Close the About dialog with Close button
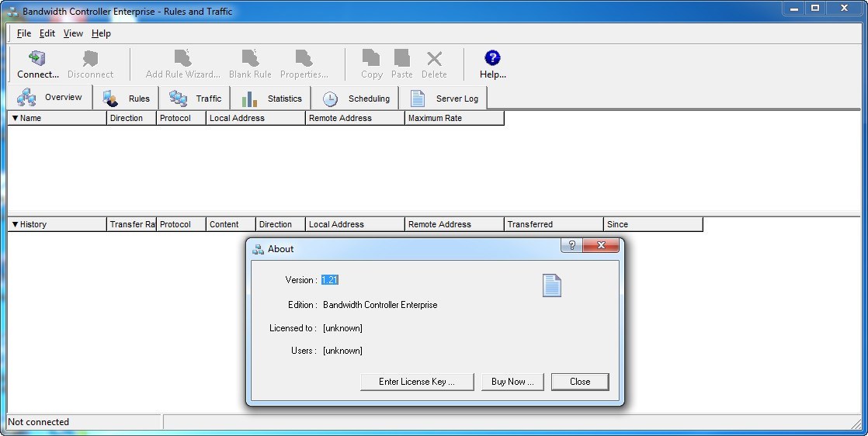The width and height of the screenshot is (868, 436). coord(580,382)
